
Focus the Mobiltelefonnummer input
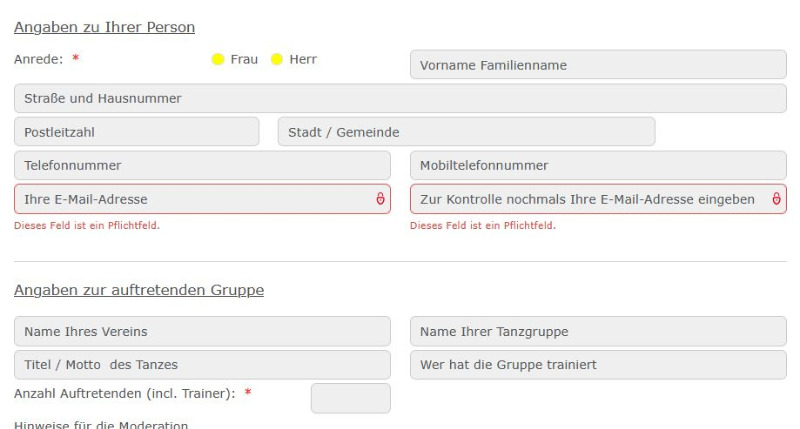tap(598, 166)
